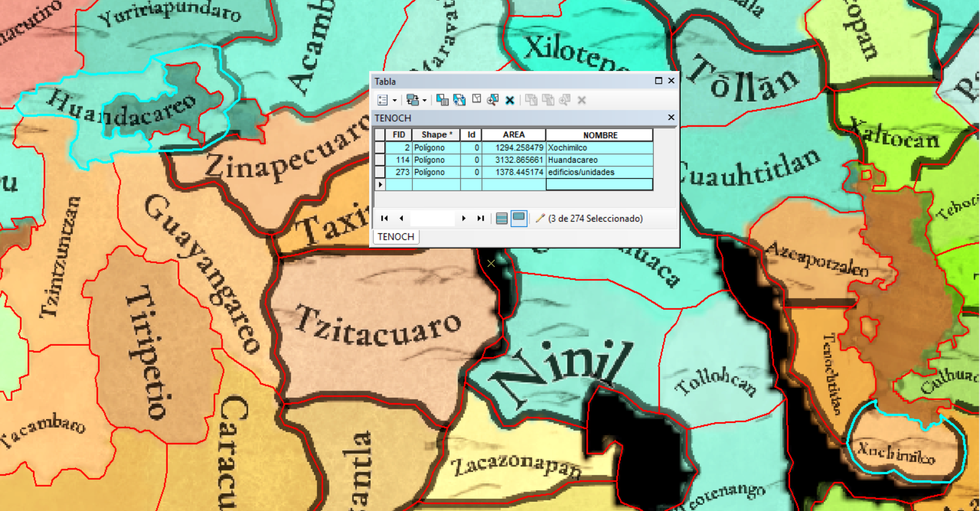Click FID cell 273
Screen dimensions: 980x511
click(399, 172)
